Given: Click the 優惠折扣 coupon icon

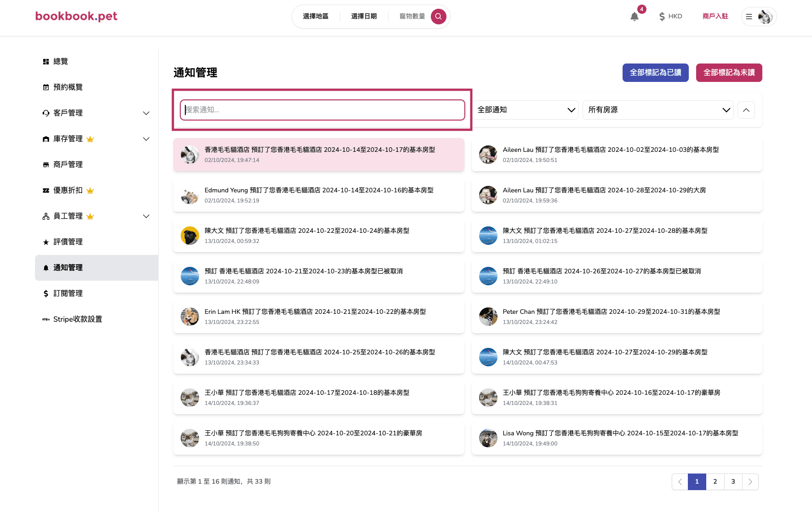Looking at the screenshot, I should [x=46, y=191].
